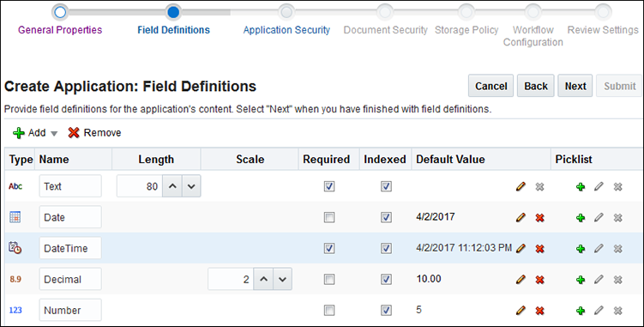Click the DateTime name input field
The height and width of the screenshot is (327, 644).
click(x=70, y=248)
